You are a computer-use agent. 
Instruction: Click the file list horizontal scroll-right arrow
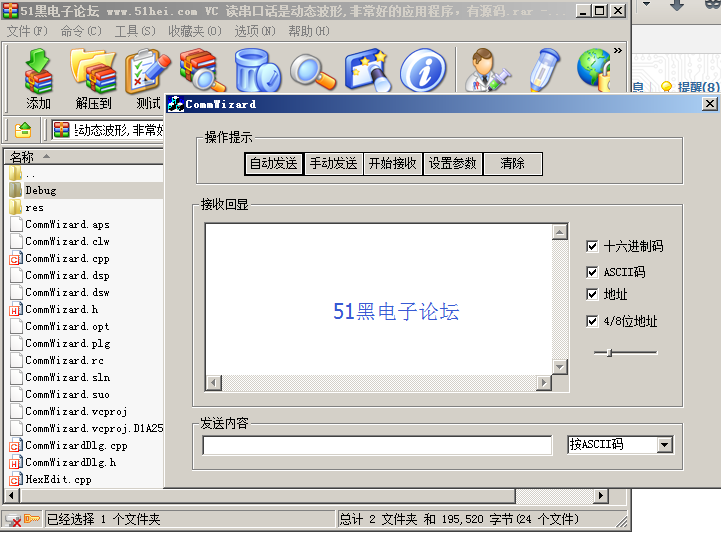600,496
